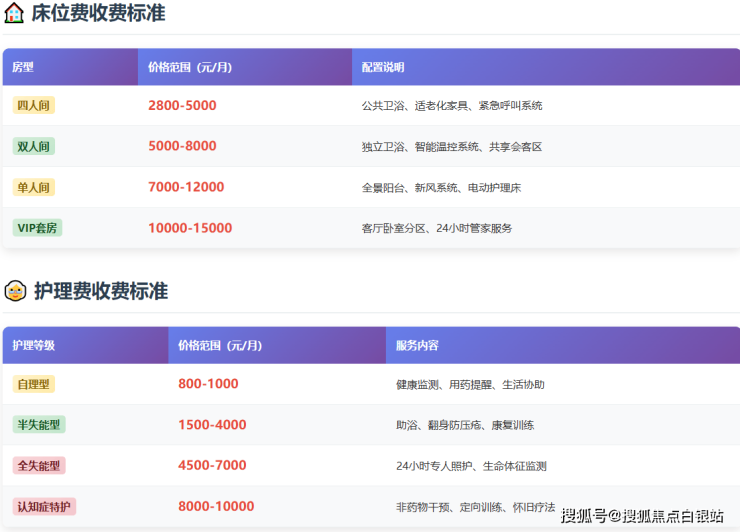
Task: Click the 1500-4000 nursing price
Action: (212, 424)
